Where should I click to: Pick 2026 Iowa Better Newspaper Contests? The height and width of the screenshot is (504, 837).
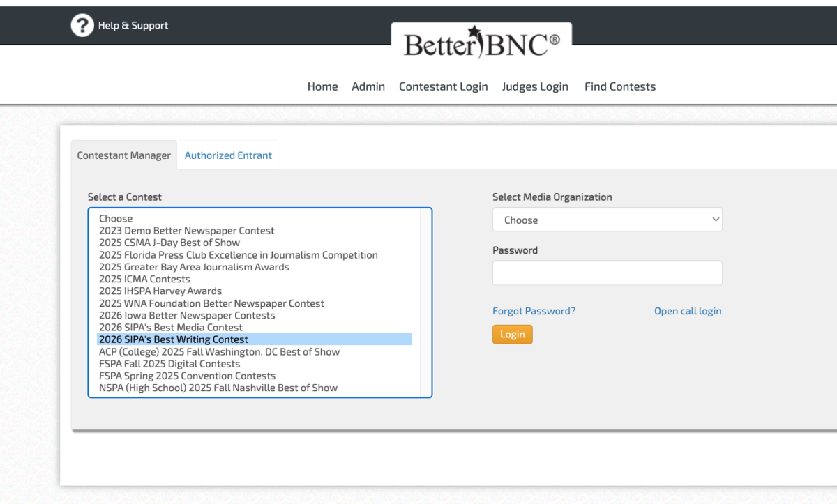(255, 315)
